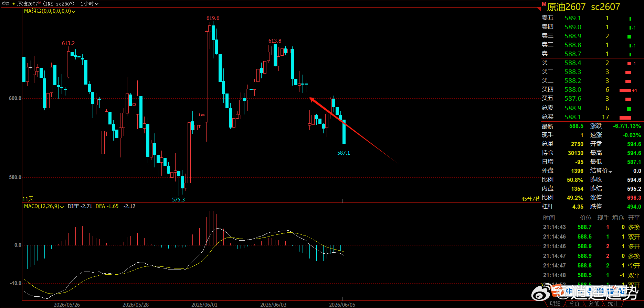
Task: Click the 时间 column header in trade list
Action: click(549, 218)
